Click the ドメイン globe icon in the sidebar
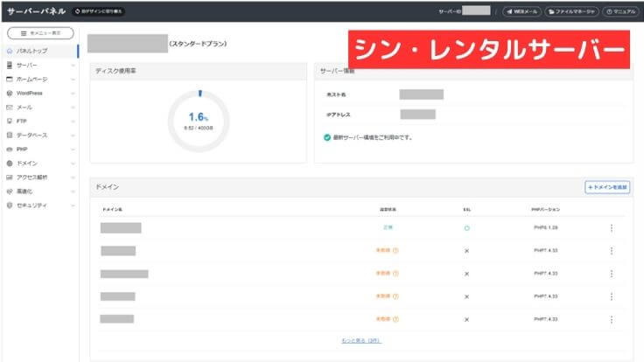 10,164
